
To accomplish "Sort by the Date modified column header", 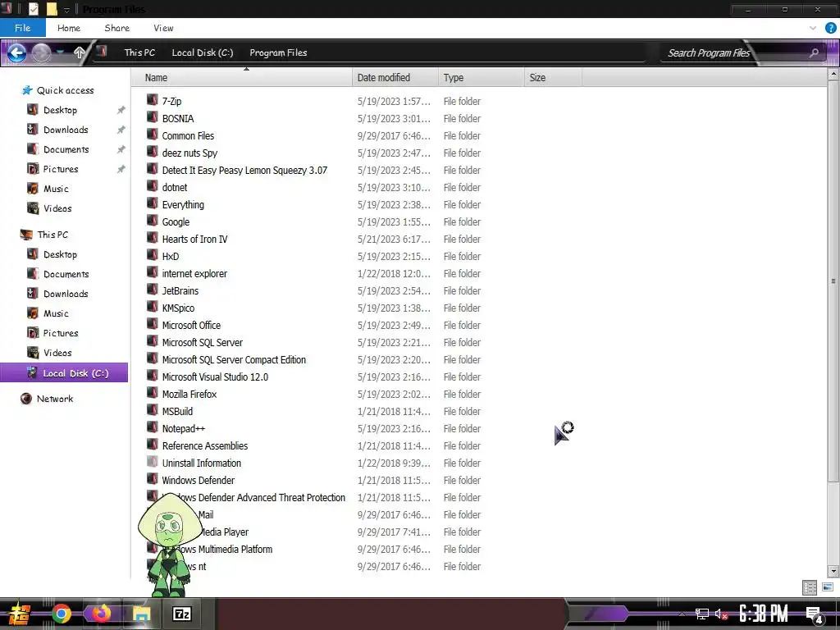I will tap(395, 78).
